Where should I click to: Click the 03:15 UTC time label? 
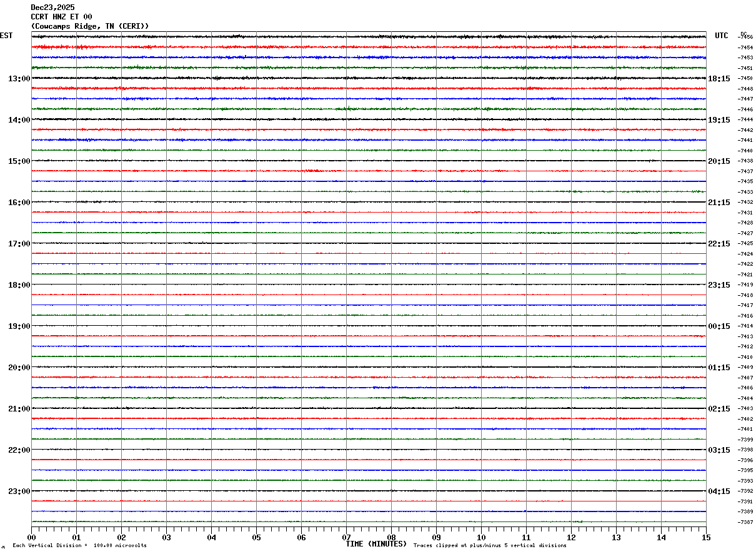point(719,450)
